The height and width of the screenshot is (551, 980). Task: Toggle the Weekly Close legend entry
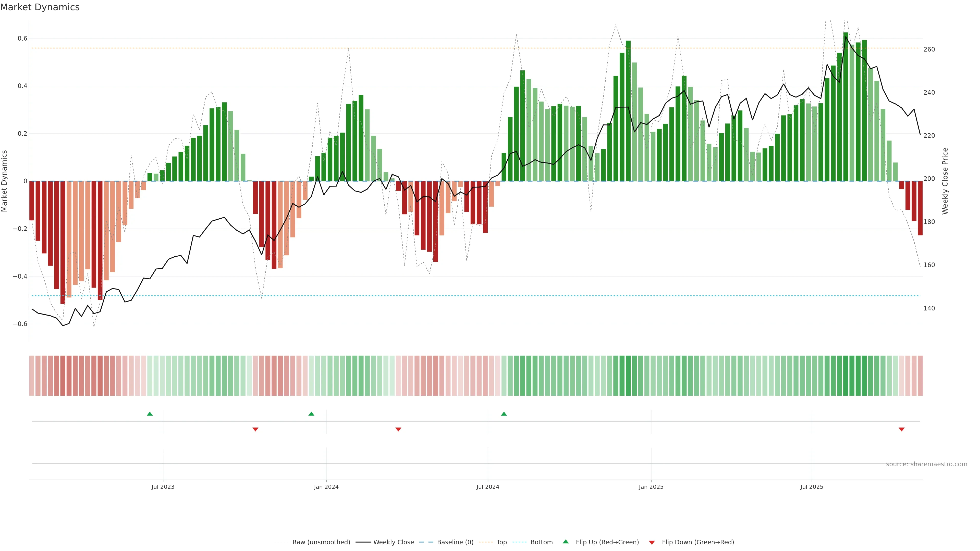pyautogui.click(x=393, y=542)
